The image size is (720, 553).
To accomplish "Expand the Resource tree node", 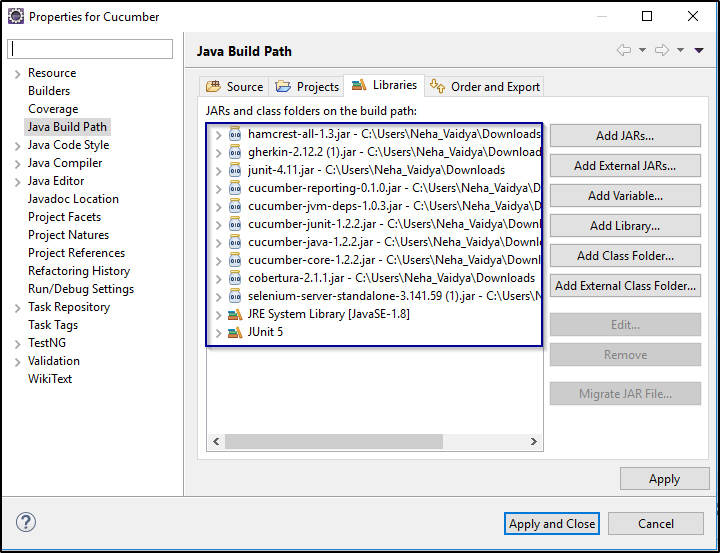I will tap(17, 74).
